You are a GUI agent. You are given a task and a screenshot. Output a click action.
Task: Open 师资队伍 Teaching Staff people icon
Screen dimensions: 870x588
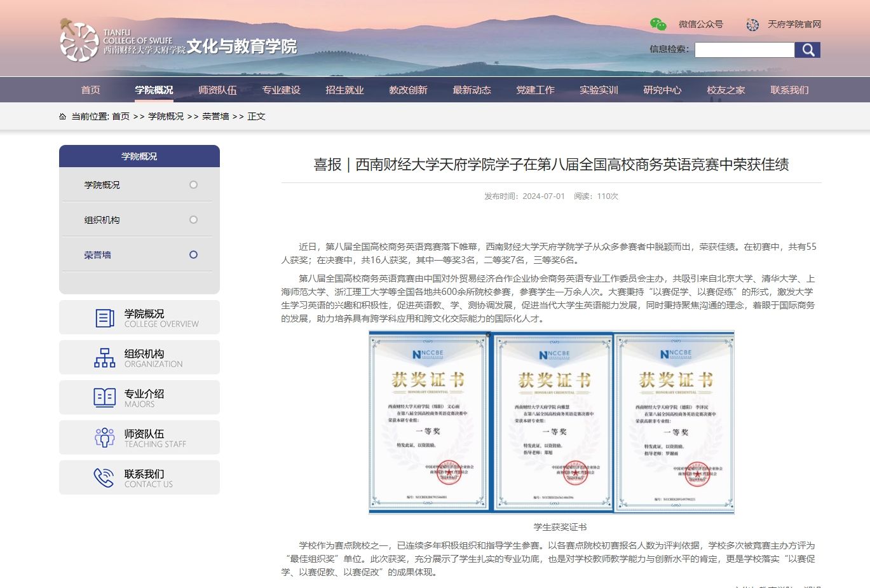[x=104, y=438]
